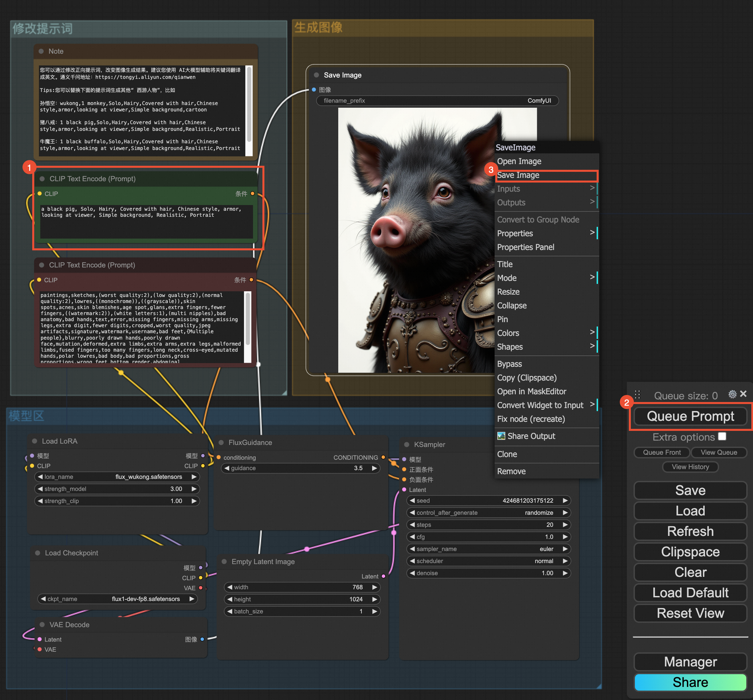Image resolution: width=753 pixels, height=700 pixels.
Task: Click the Queue Front button
Action: point(662,452)
